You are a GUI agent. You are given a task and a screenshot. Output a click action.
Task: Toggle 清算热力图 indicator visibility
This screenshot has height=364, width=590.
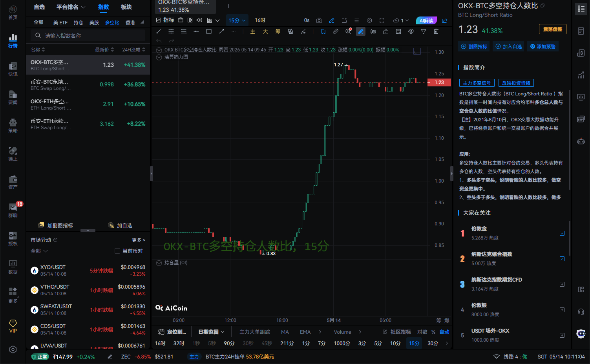pos(159,57)
